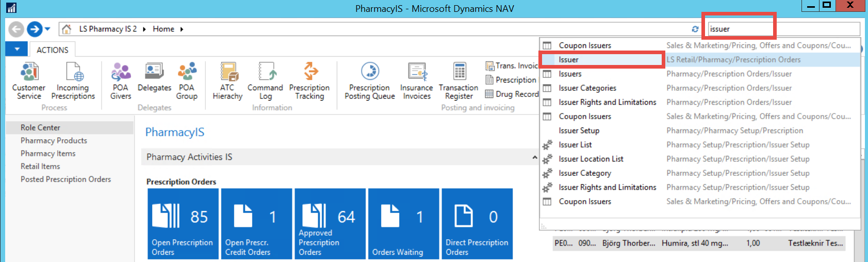This screenshot has height=262, width=868.
Task: Open Command Log
Action: click(265, 81)
